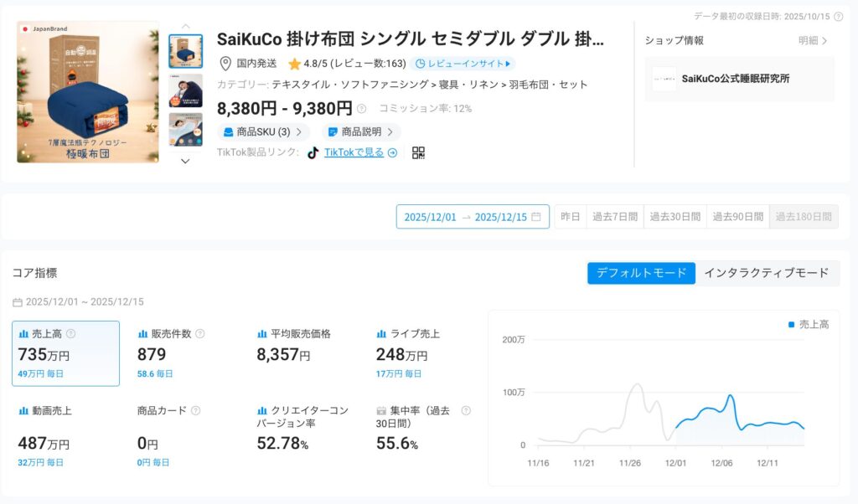Image resolution: width=858 pixels, height=504 pixels.
Task: Click the TikTok logo icon
Action: tap(313, 152)
